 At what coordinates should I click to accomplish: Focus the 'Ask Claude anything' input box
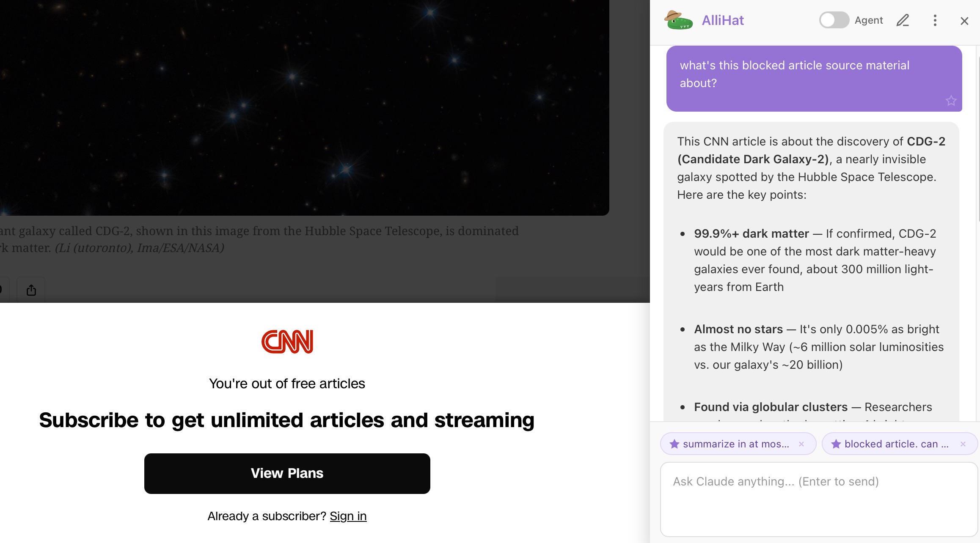[818, 499]
